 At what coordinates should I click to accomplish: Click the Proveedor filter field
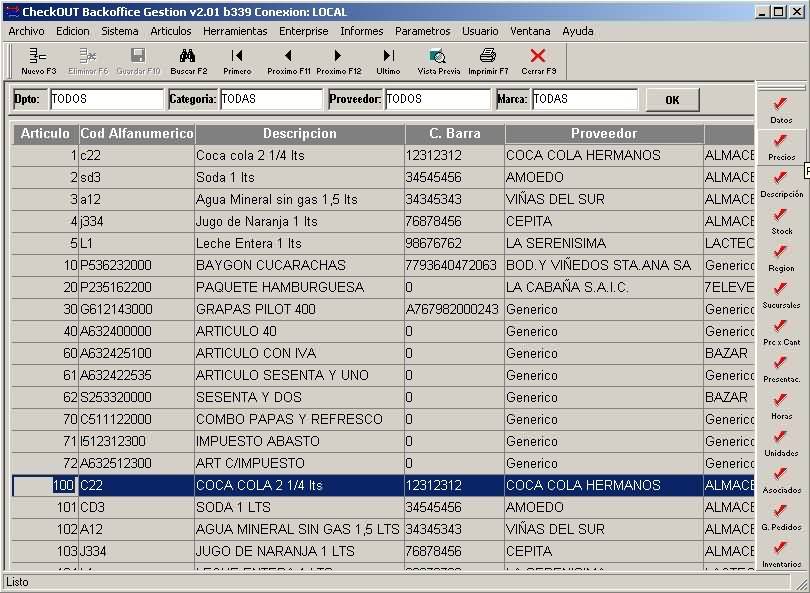coord(438,99)
